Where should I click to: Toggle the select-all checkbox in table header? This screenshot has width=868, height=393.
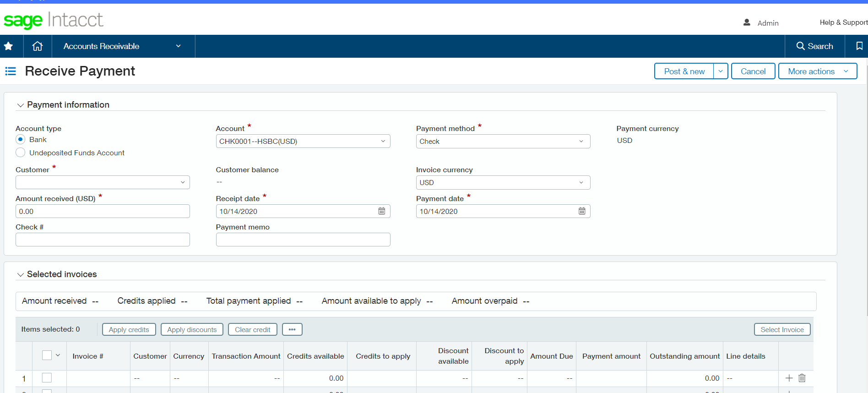coord(47,355)
